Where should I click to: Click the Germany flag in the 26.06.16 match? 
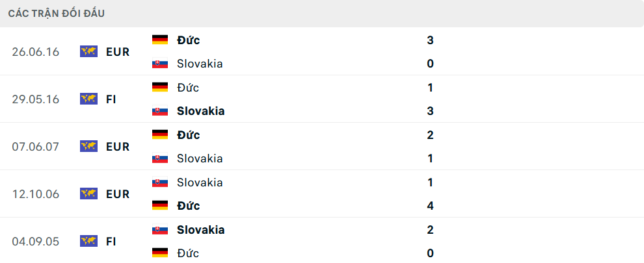click(159, 40)
